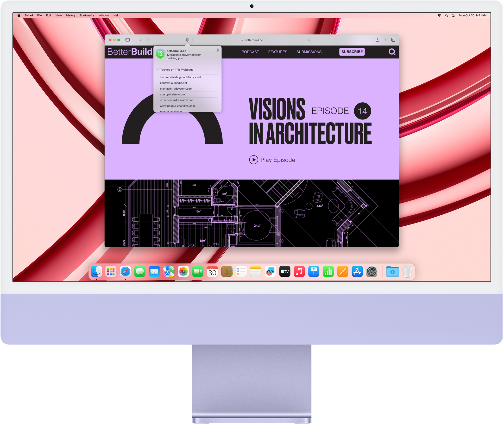Open the Safari menu
Image resolution: width=504 pixels, height=424 pixels.
pos(29,15)
